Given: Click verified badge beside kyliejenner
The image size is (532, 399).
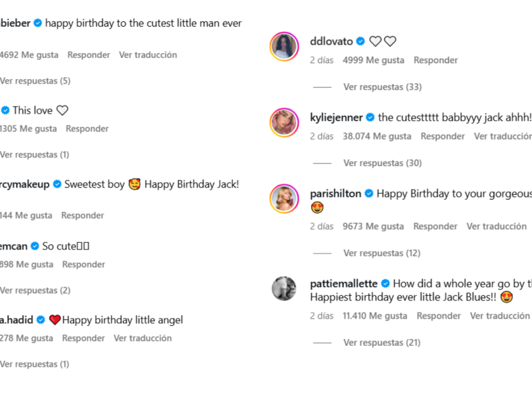Looking at the screenshot, I should point(370,118).
